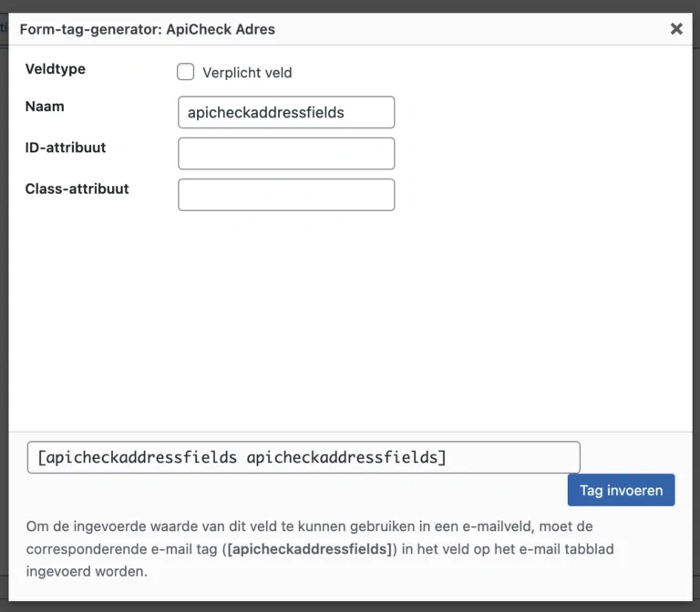Insert the tag with 'Tag invoeren' button

click(x=621, y=490)
